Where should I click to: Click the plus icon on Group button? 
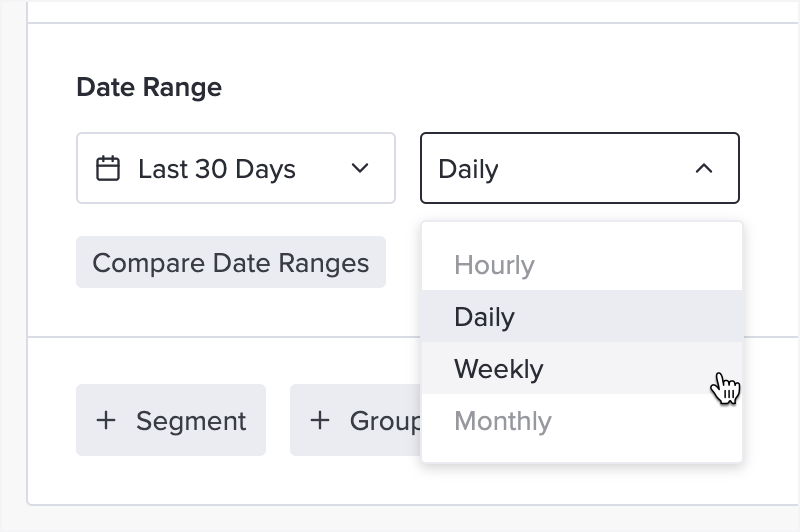point(320,420)
